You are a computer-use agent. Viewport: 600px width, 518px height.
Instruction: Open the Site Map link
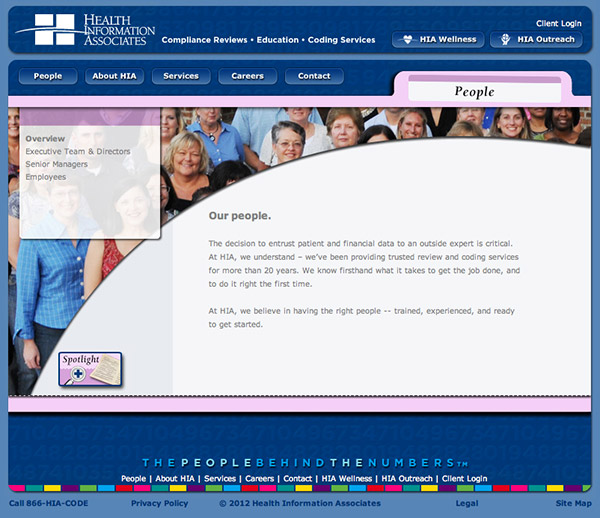click(x=574, y=503)
